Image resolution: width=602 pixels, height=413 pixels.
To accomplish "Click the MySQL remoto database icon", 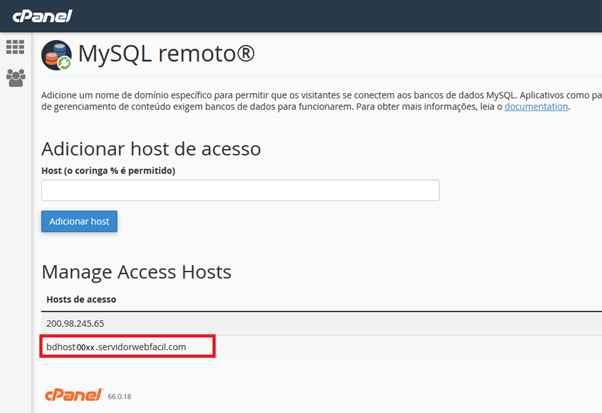I will 56,55.
